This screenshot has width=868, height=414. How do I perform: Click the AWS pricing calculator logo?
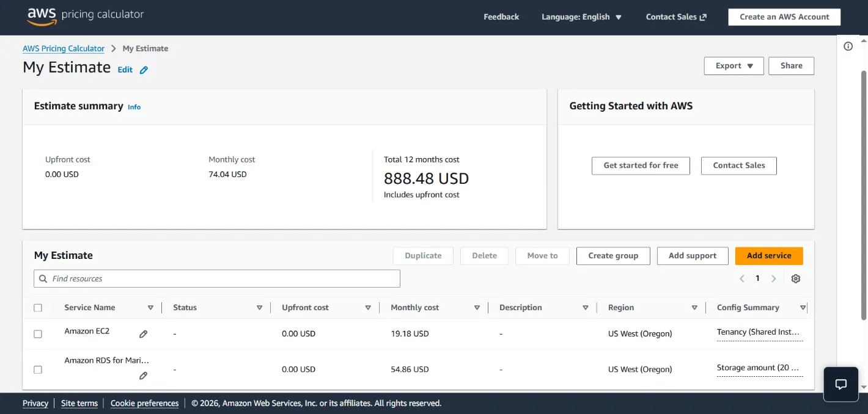click(x=86, y=15)
